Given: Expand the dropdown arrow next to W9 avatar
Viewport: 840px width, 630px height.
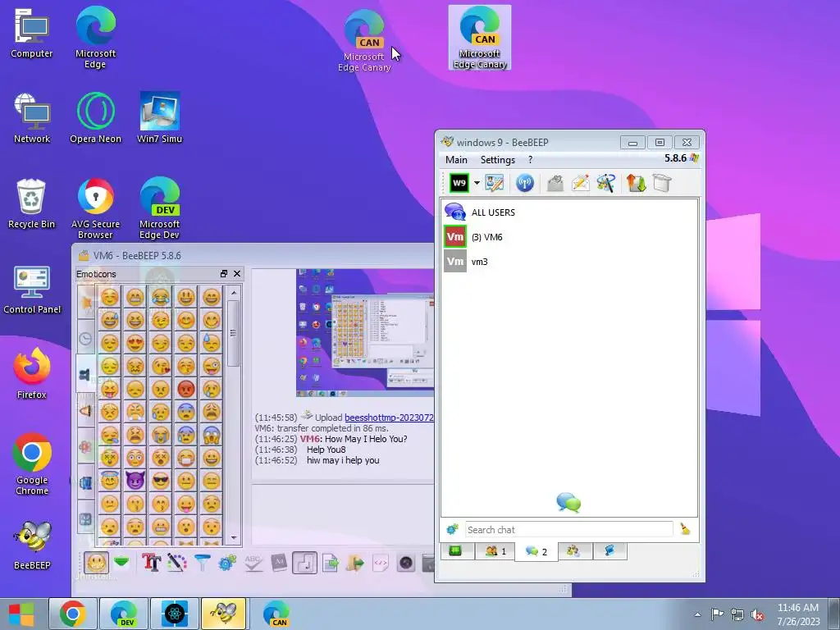Looking at the screenshot, I should [x=477, y=183].
